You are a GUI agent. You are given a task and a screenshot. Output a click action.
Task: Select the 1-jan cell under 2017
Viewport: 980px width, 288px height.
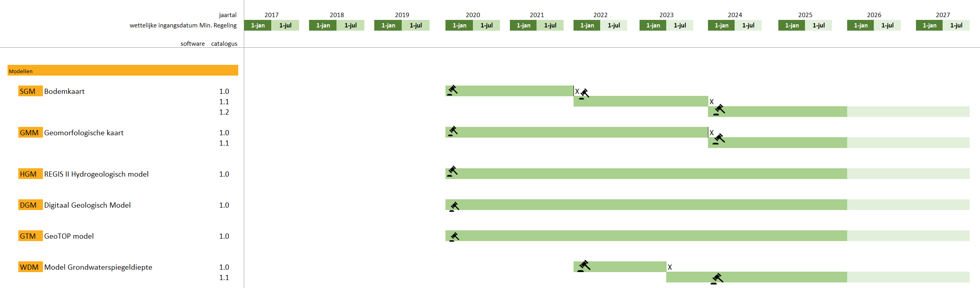258,25
